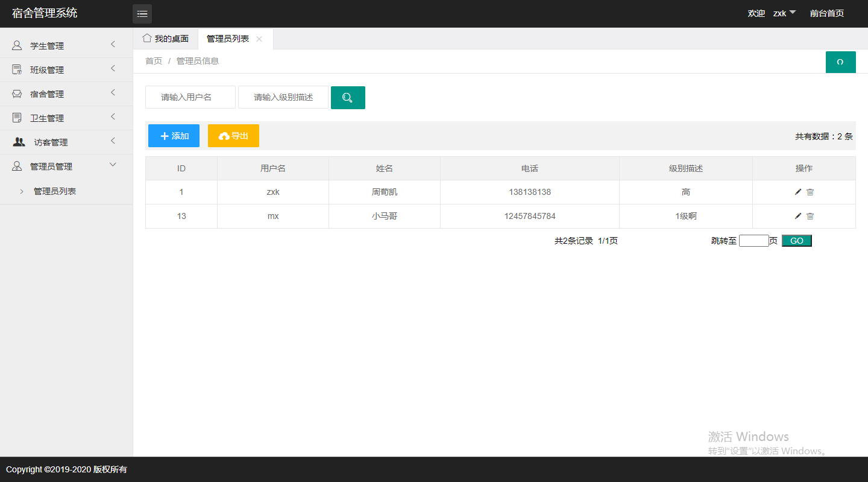This screenshot has width=868, height=482.
Task: Go to 前台首页 link
Action: click(x=826, y=13)
